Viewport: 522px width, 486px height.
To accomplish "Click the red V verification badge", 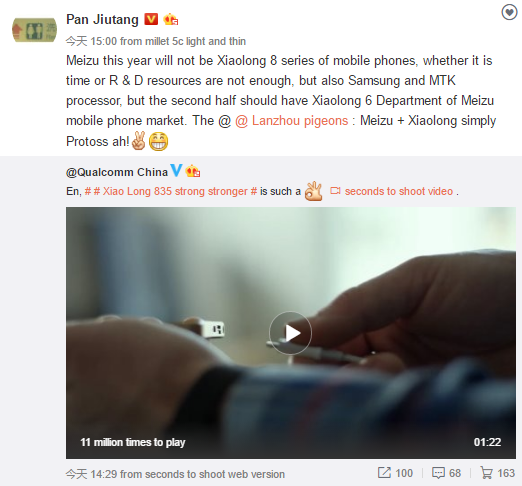I will coord(151,19).
